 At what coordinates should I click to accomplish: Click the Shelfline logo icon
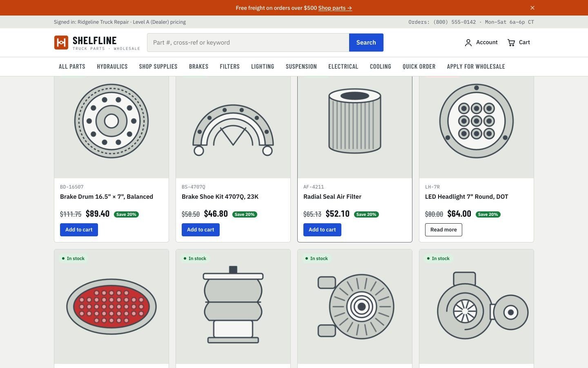point(61,43)
